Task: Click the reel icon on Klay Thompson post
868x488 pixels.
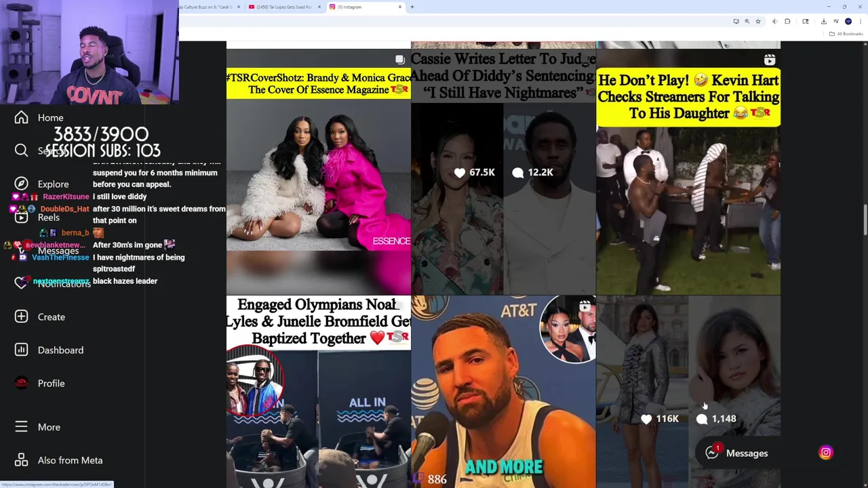Action: [x=585, y=307]
